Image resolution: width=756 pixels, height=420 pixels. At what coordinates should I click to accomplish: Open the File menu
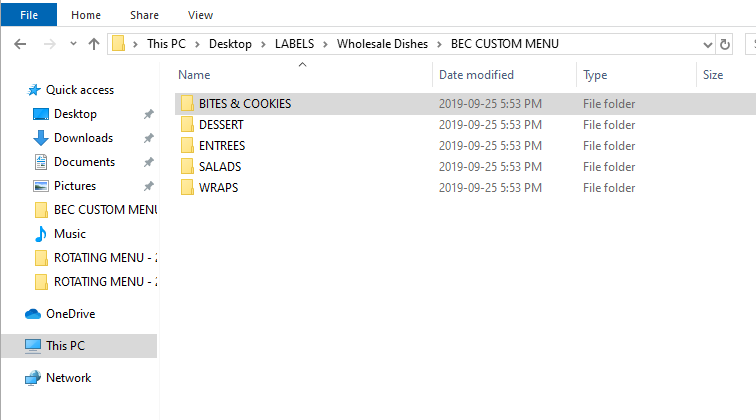[28, 14]
